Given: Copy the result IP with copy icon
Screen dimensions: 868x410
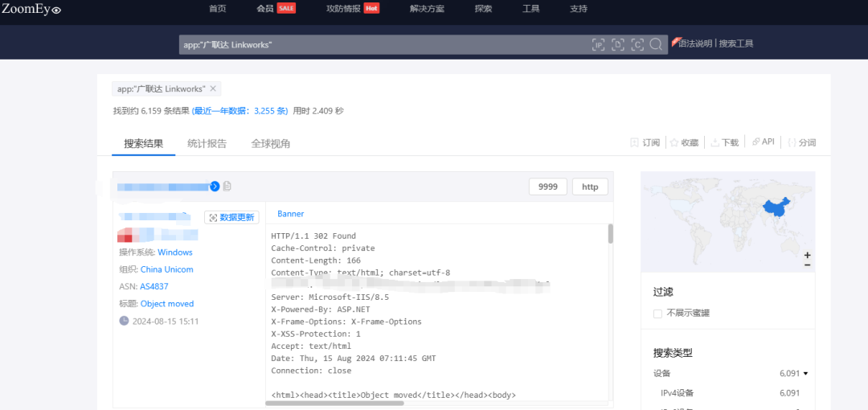Looking at the screenshot, I should coord(227,187).
